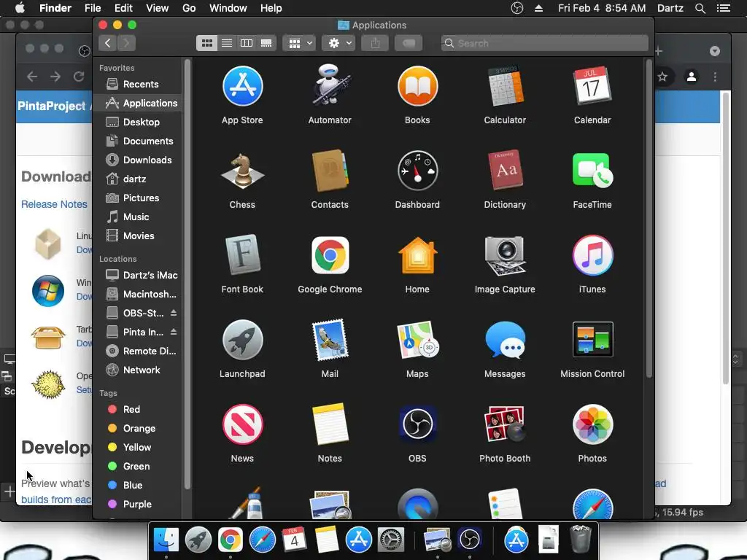Go back in Finder window
Screen dimensions: 747x560
(108, 43)
